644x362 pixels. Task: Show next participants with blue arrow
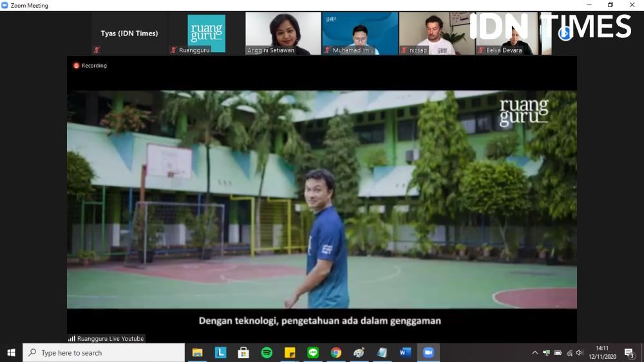pos(565,33)
